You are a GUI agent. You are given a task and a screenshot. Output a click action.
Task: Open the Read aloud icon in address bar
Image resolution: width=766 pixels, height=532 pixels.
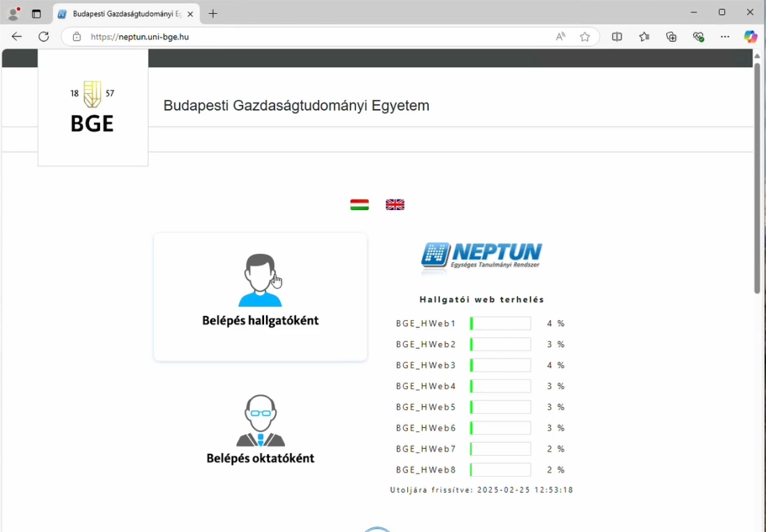[561, 36]
